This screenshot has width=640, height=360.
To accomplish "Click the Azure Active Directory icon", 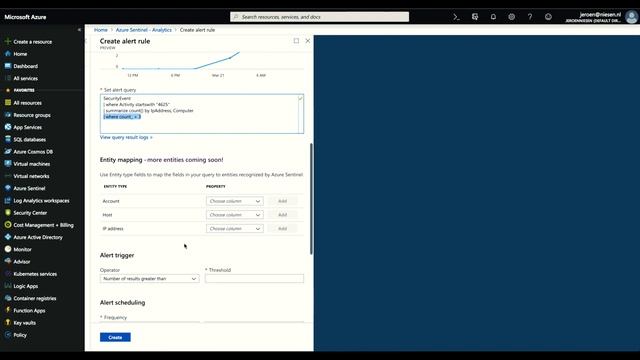I will pos(7,237).
